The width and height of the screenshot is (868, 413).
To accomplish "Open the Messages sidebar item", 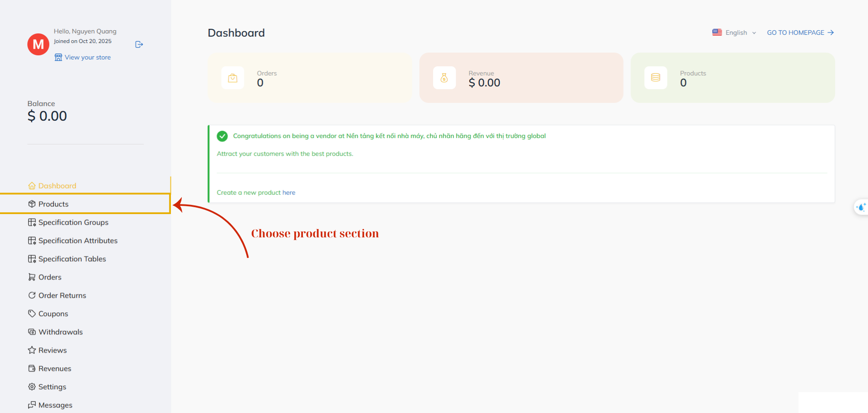I will (x=55, y=405).
